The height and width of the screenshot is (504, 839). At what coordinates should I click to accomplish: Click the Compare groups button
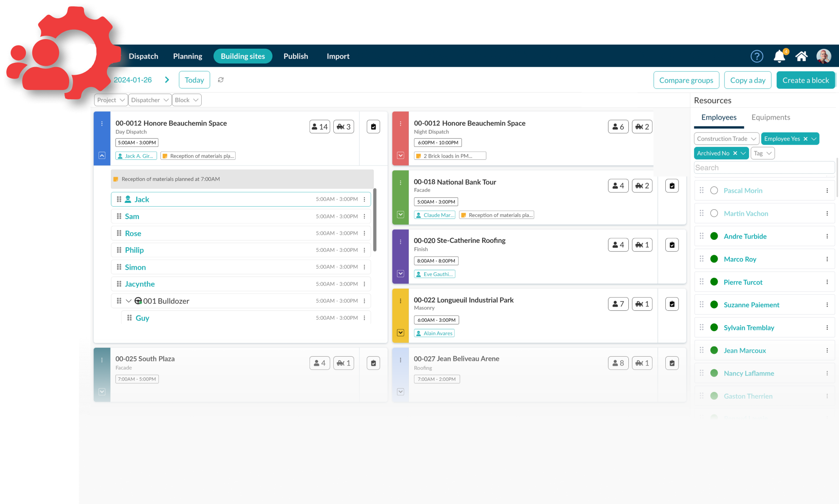[686, 80]
